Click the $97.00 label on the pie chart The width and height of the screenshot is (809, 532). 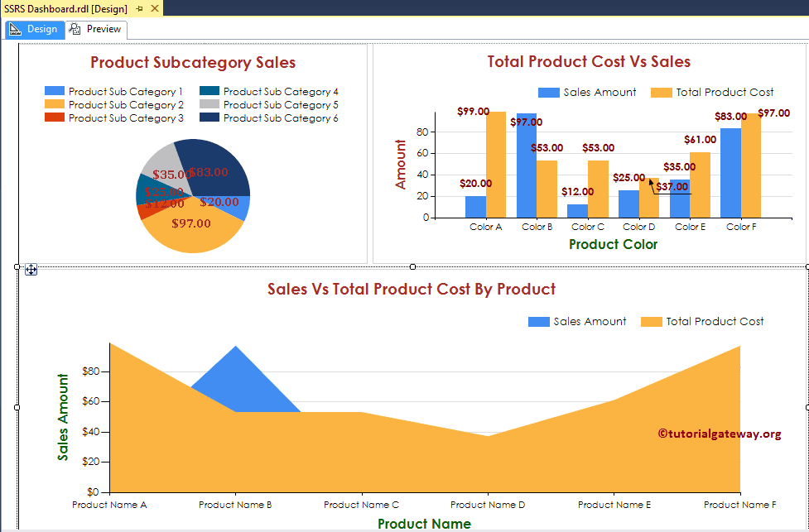point(192,222)
